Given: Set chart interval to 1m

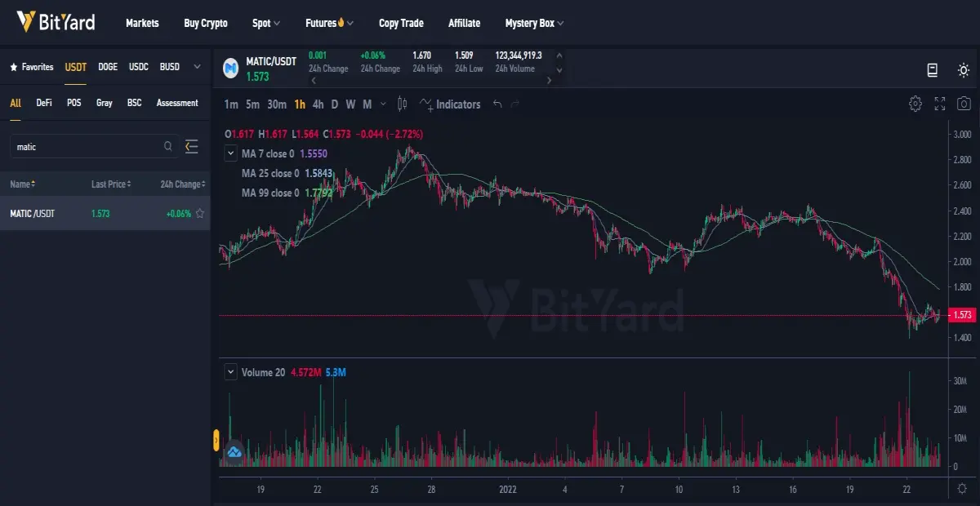Looking at the screenshot, I should coord(231,104).
